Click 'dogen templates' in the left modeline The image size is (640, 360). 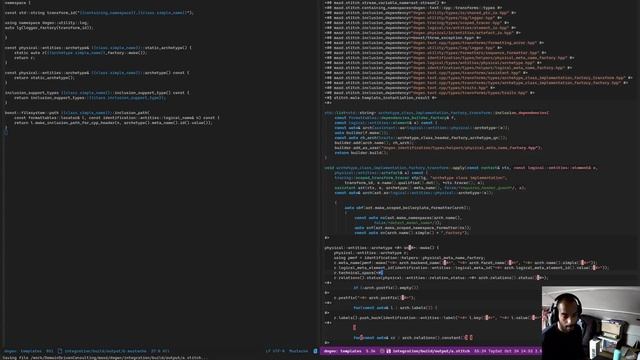[x=22, y=351]
